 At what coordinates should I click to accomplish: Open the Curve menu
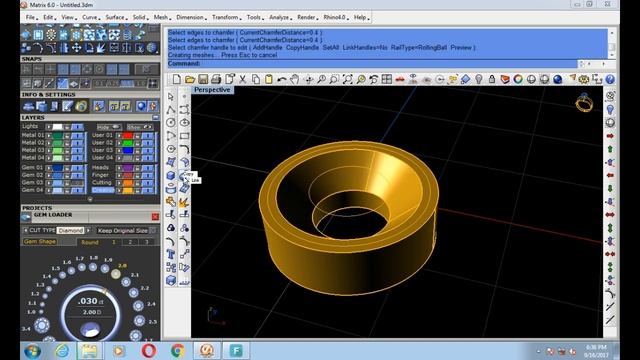90,18
